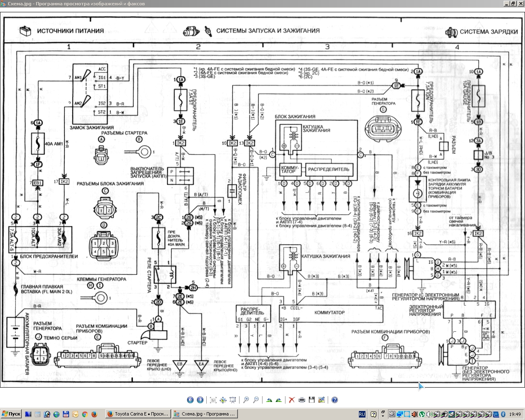Screen dimensions: 525x420
Task: Click the Схема.jpg taskbar button
Action: pos(204,414)
